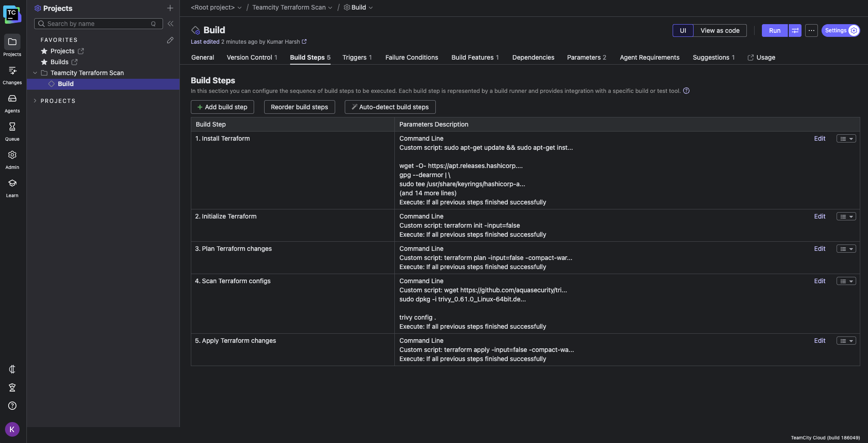
Task: Open Admin settings in the sidebar
Action: [12, 160]
